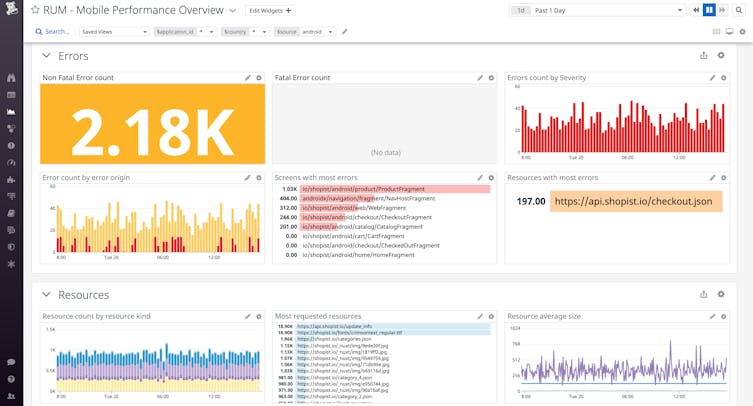Click the Datadog logo in the sidebar
This screenshot has height=406, width=753.
tap(11, 8)
